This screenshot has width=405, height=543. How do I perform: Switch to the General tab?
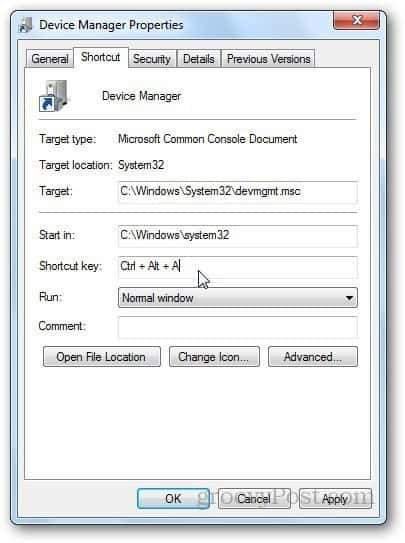(x=50, y=59)
